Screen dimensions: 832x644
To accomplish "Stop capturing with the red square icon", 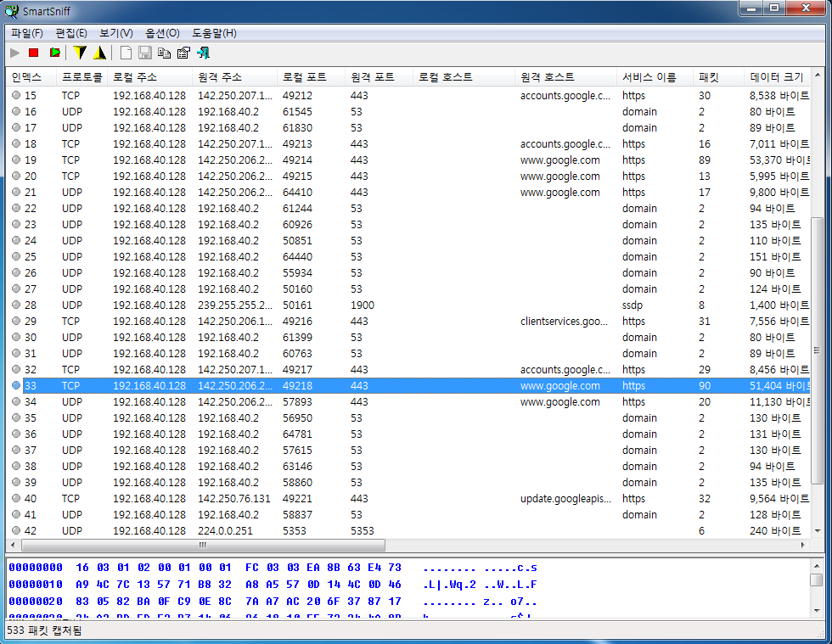I will (34, 53).
